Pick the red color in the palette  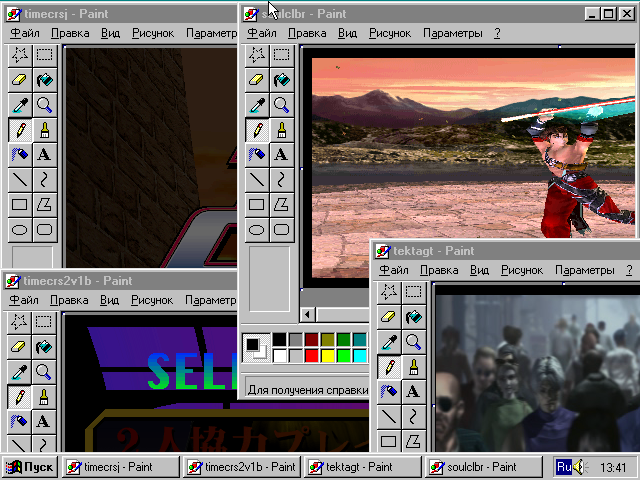311,356
